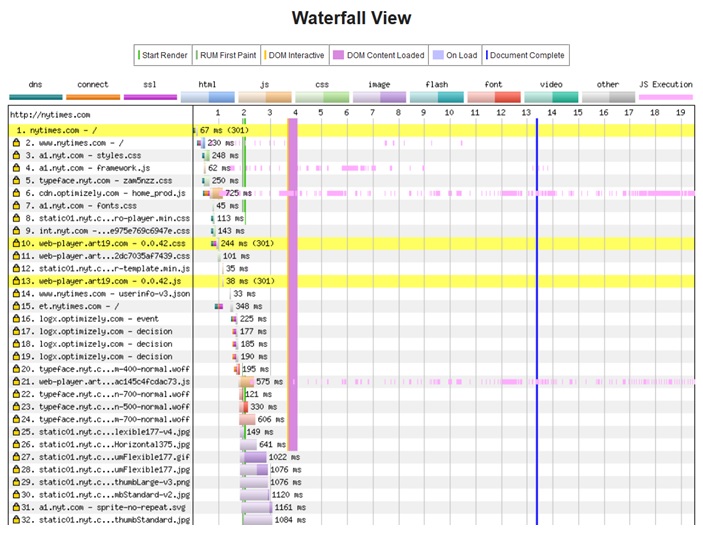The width and height of the screenshot is (703, 534).
Task: Click the lock icon on cdn.optimizely.com home_prod.js row
Action: [x=17, y=193]
